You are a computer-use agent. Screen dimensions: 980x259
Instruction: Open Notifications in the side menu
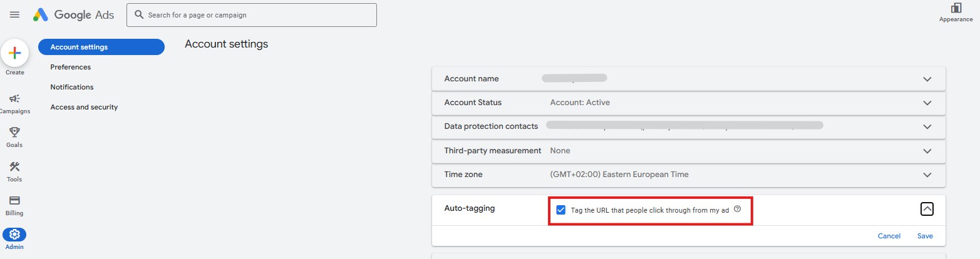pyautogui.click(x=72, y=87)
